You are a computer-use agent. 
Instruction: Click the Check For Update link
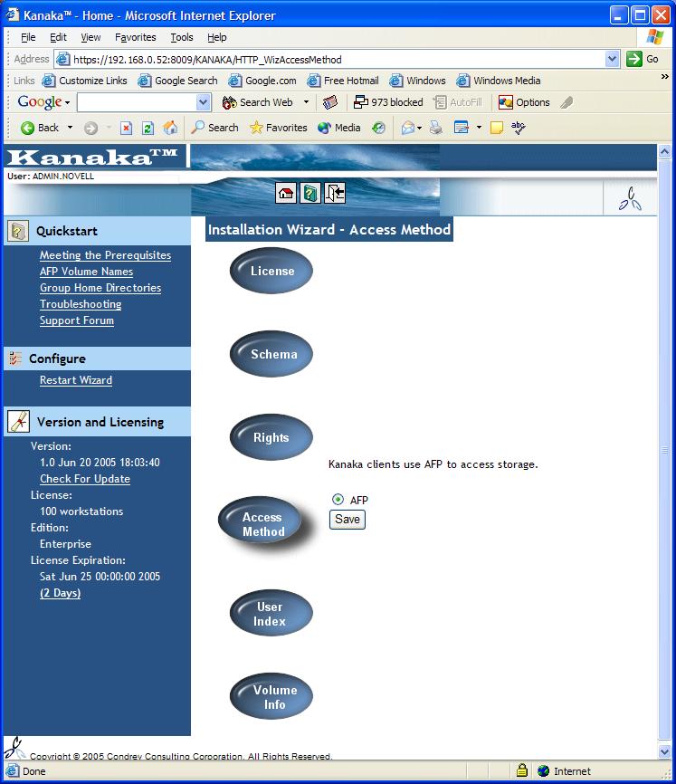tap(85, 479)
